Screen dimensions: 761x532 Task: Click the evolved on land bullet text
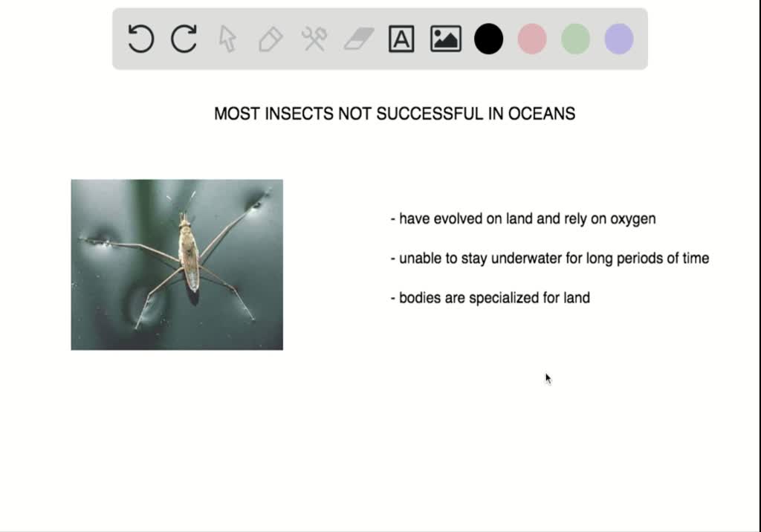(x=521, y=218)
